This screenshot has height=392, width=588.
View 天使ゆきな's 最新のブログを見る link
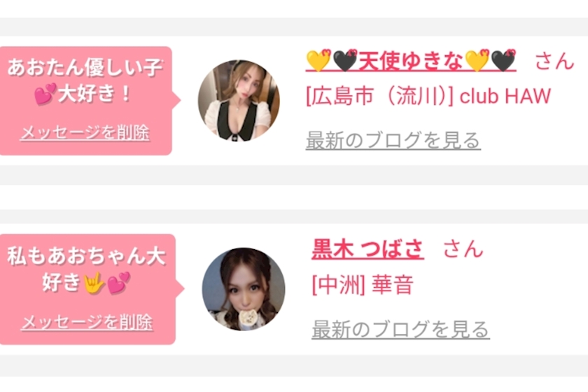[x=393, y=140]
